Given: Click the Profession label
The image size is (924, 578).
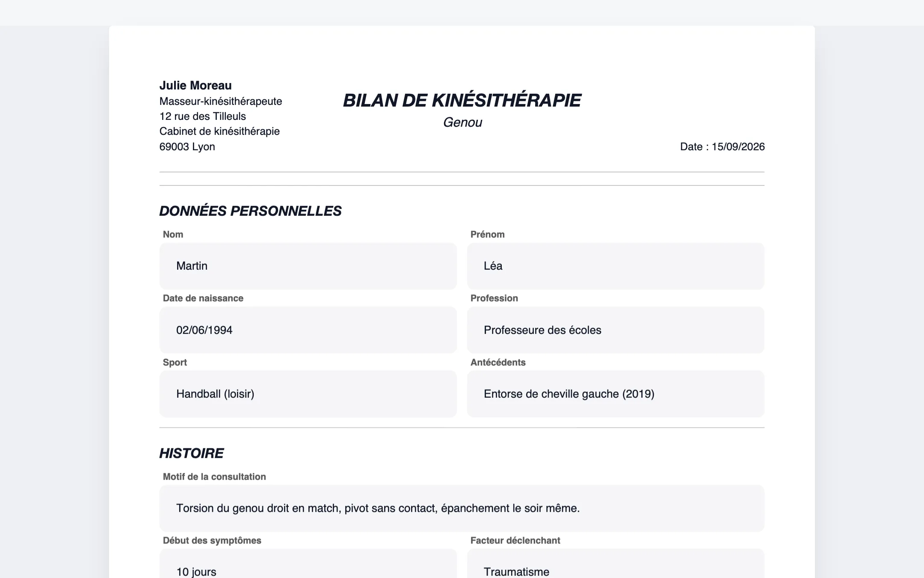Looking at the screenshot, I should tap(494, 298).
